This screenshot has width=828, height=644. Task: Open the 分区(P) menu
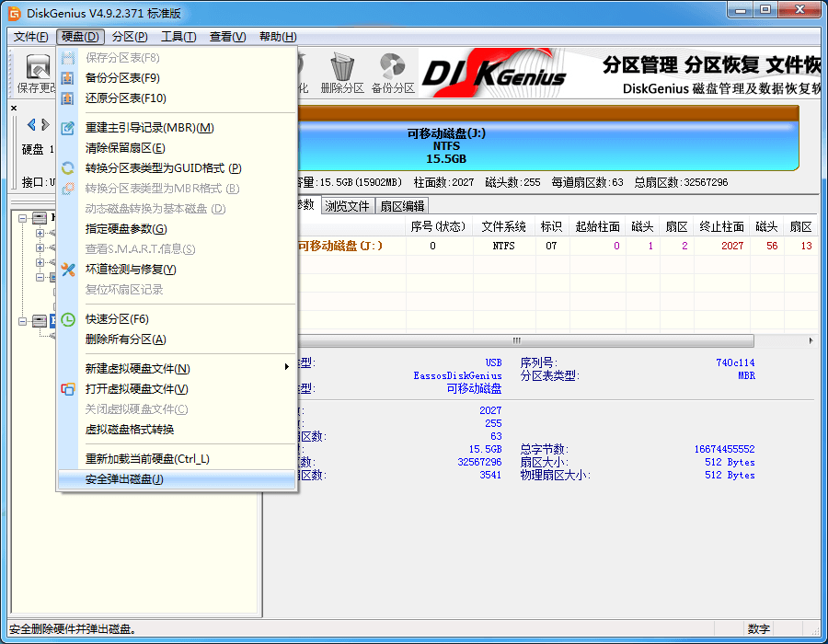click(x=130, y=37)
